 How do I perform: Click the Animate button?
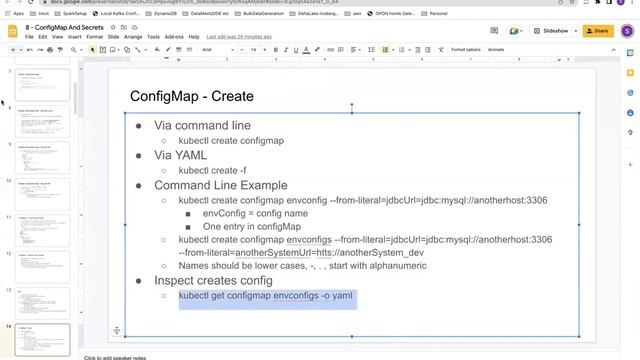click(496, 50)
